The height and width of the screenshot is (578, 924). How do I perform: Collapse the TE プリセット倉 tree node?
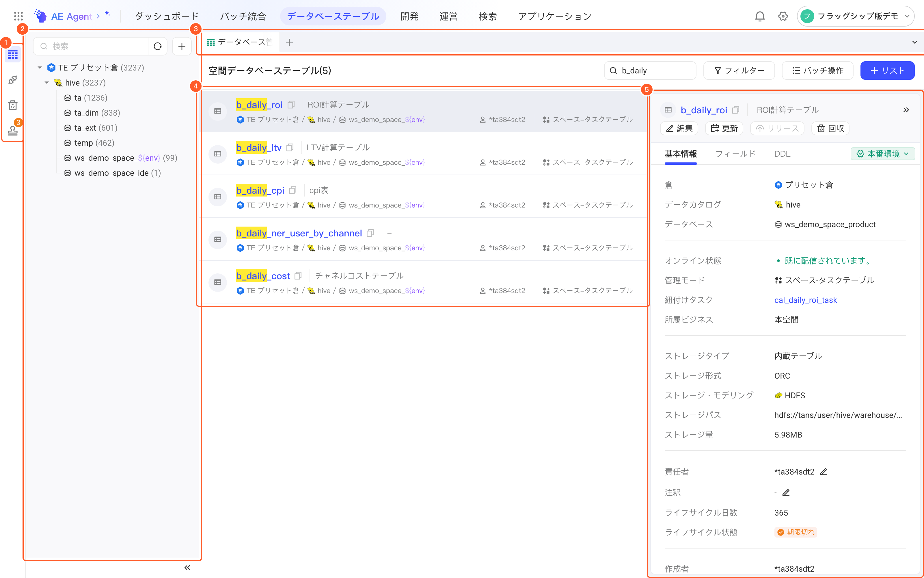click(40, 68)
